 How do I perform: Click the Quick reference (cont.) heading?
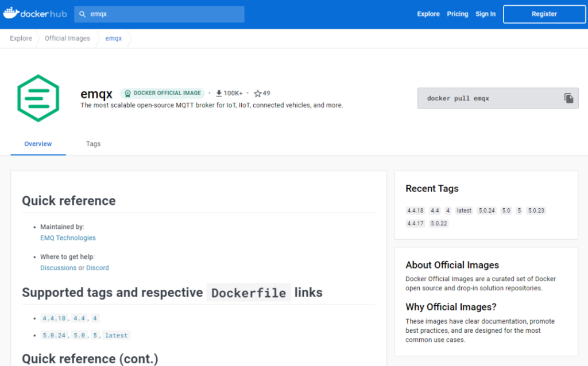coord(90,359)
